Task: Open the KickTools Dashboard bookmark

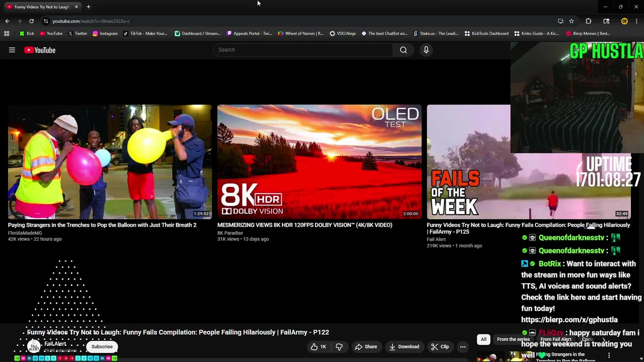Action: point(486,33)
